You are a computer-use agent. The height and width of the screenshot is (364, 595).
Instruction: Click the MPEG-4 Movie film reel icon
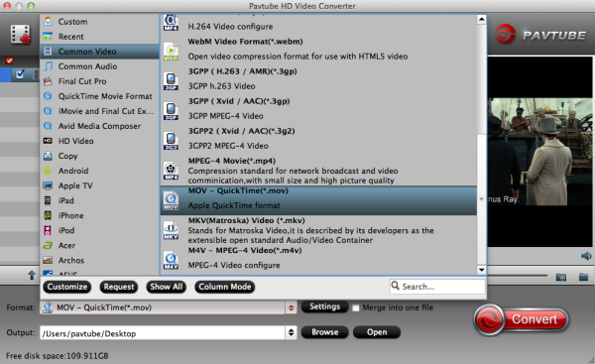[x=171, y=171]
